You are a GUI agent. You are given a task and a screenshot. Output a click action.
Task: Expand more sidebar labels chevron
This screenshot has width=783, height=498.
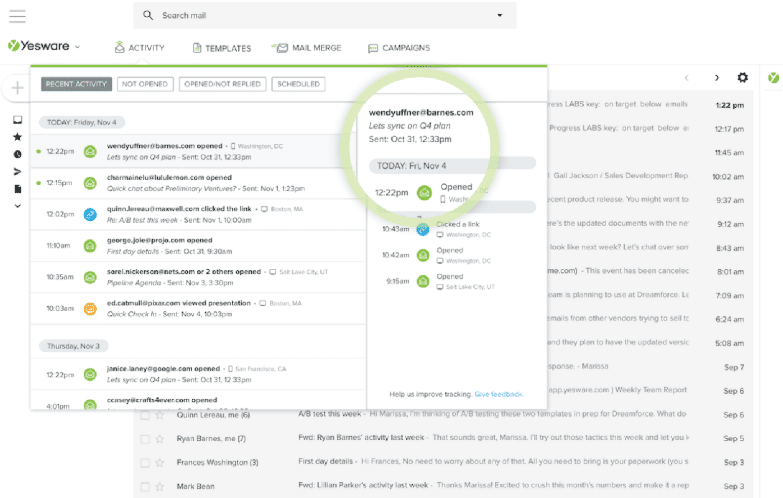click(x=17, y=205)
